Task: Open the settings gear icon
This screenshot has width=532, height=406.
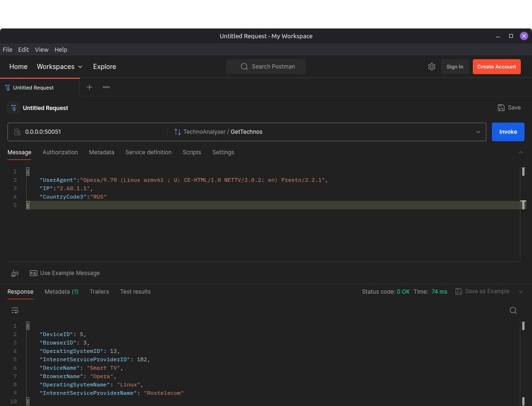Action: (x=431, y=67)
